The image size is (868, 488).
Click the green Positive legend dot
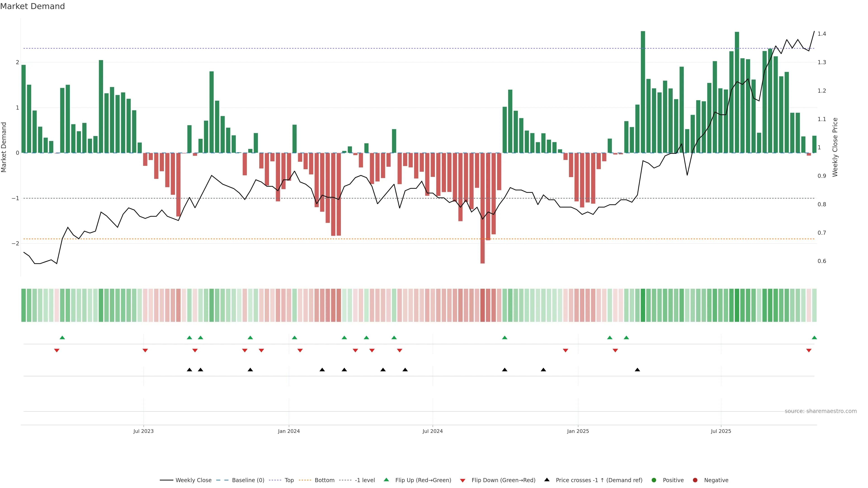[654, 480]
